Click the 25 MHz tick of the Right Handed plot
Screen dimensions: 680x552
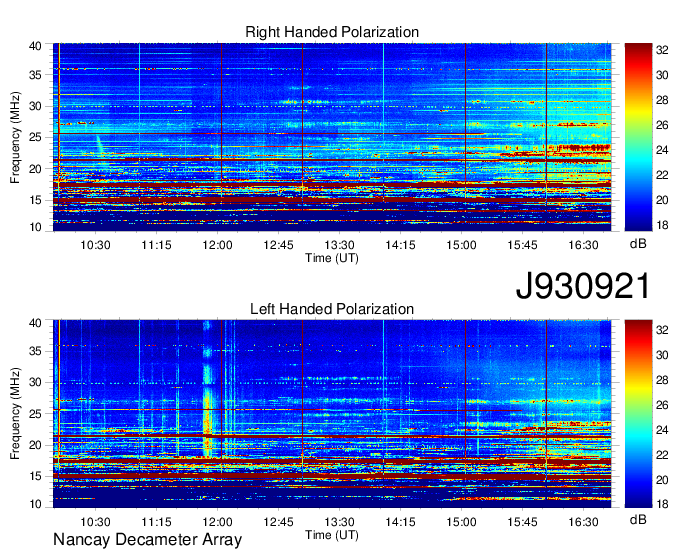click(x=36, y=137)
